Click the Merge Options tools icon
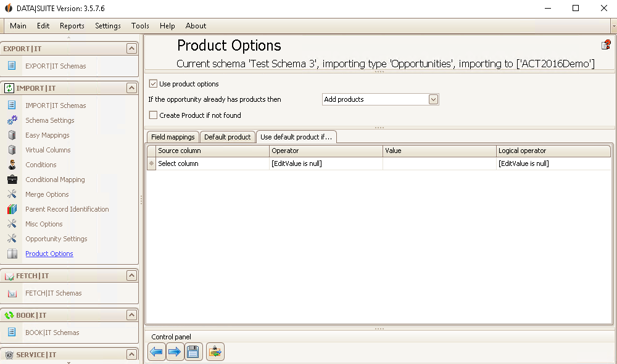617x364 pixels. point(12,194)
